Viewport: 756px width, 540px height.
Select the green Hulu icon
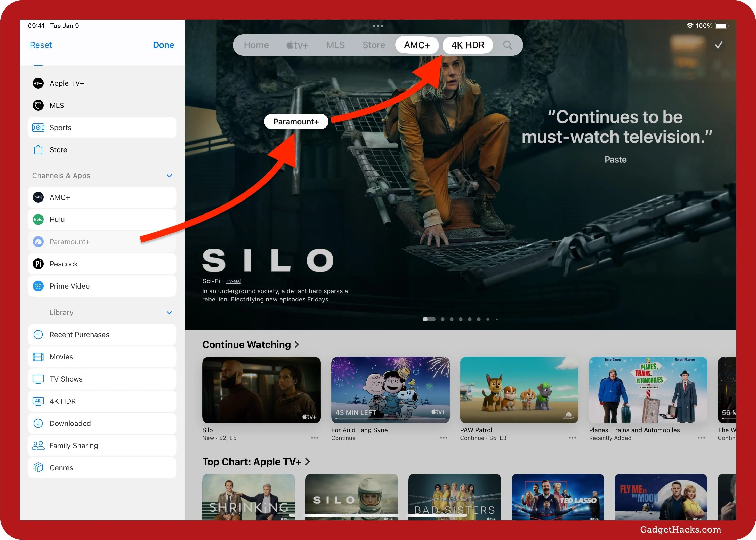[x=38, y=220]
